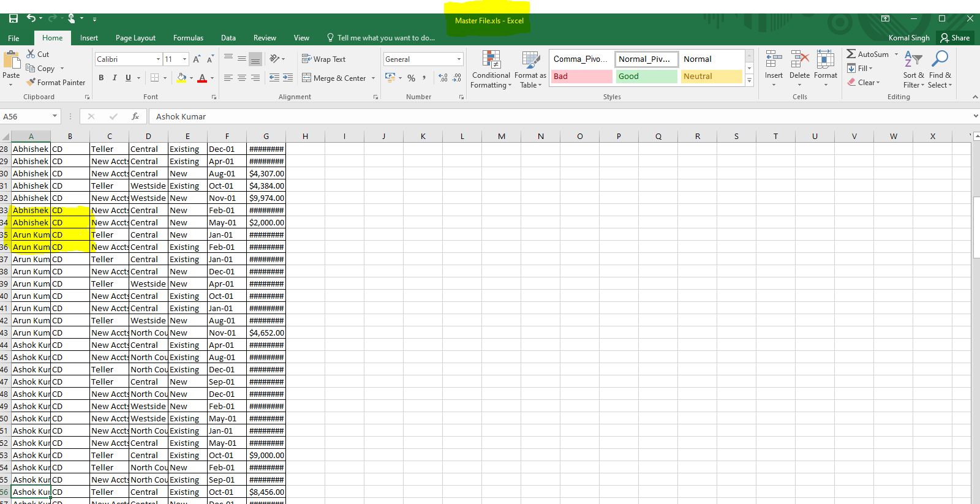Click the Save icon in title bar

pyautogui.click(x=13, y=19)
